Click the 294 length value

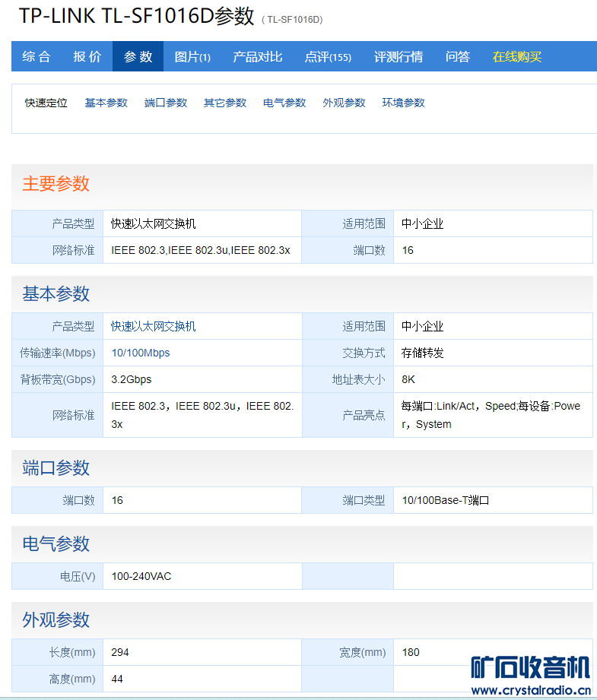coord(120,652)
